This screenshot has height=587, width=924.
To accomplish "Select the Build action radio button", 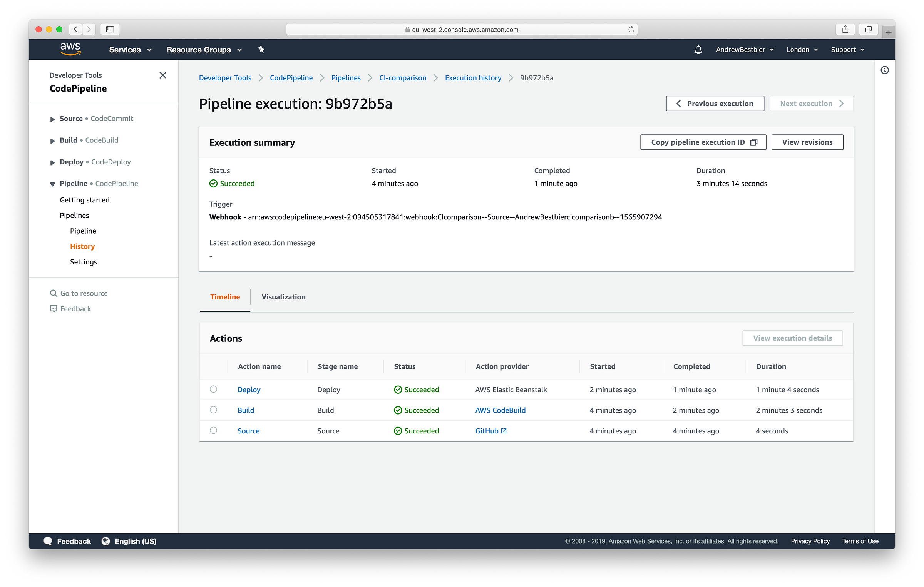I will tap(214, 410).
